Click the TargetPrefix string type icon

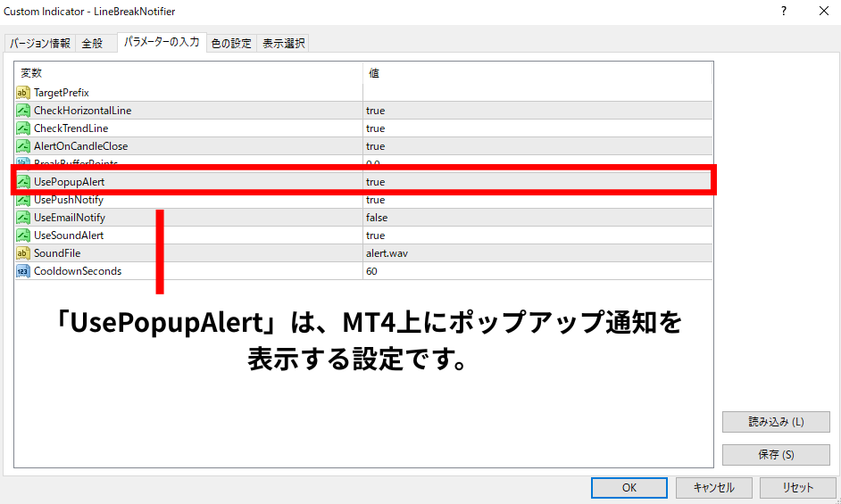coord(23,93)
